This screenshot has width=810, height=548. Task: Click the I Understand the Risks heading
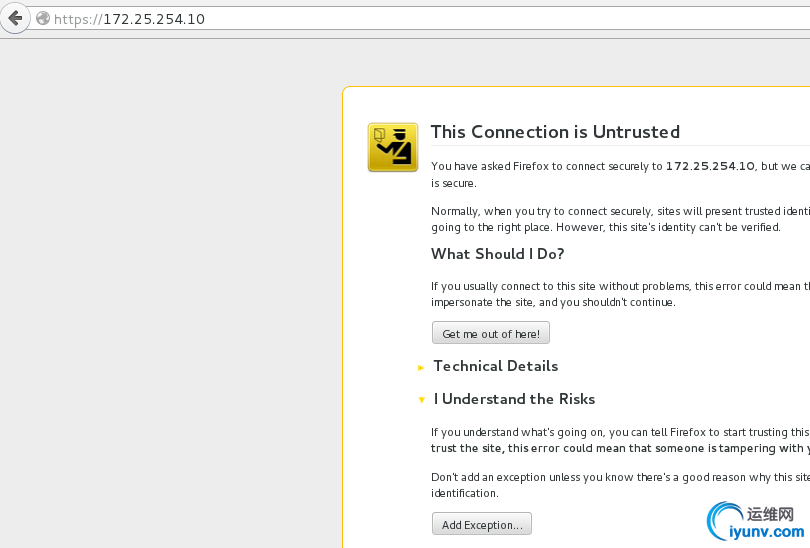(x=515, y=399)
